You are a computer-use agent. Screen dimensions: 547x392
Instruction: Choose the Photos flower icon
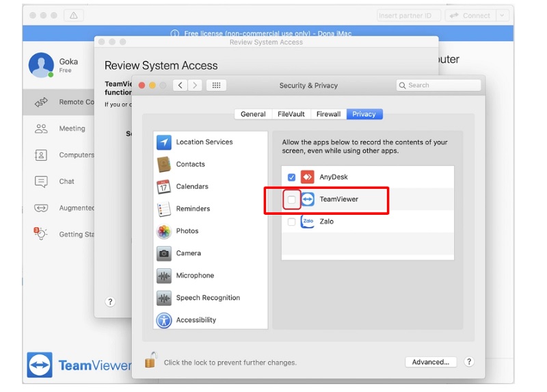pyautogui.click(x=163, y=231)
